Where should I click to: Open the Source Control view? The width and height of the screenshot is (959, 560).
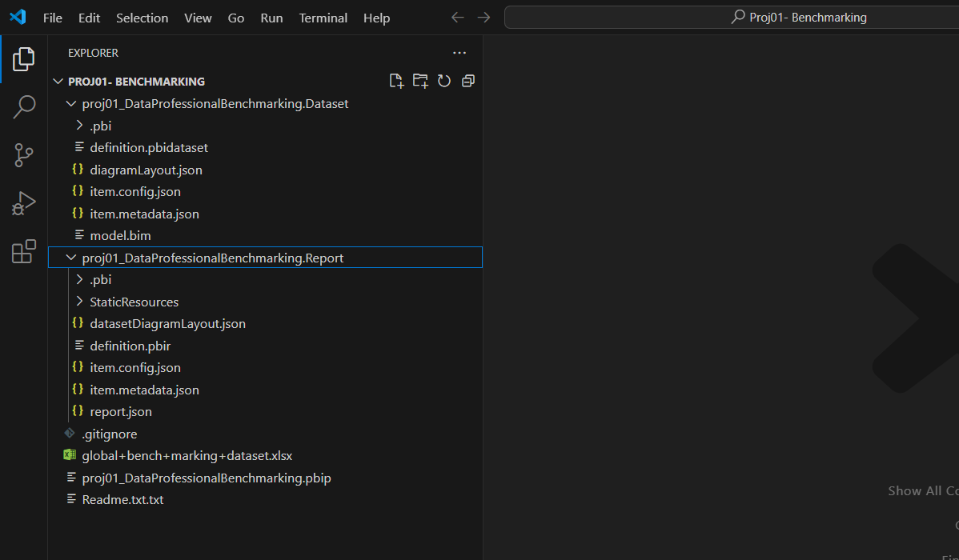(x=23, y=154)
